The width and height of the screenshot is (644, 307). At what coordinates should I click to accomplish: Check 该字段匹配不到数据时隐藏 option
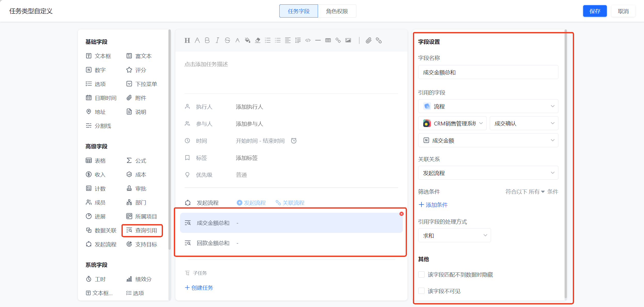pos(421,274)
